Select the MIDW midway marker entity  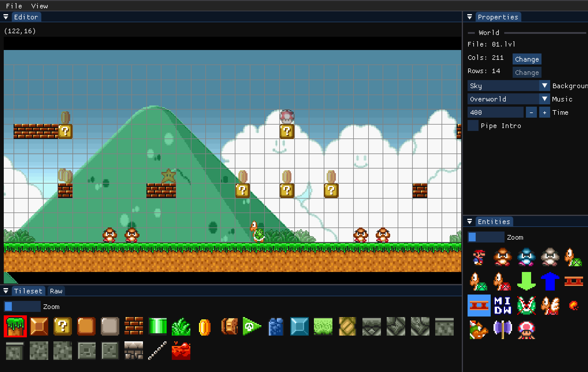503,306
